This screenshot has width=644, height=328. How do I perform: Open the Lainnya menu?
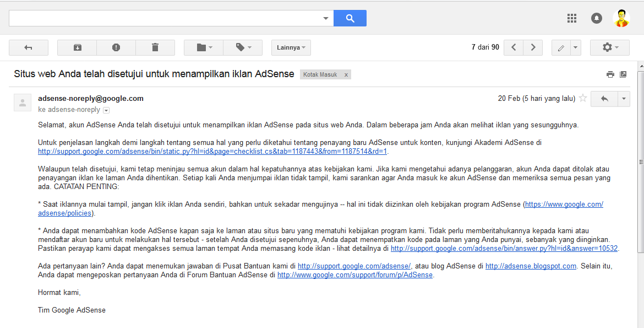tap(291, 47)
